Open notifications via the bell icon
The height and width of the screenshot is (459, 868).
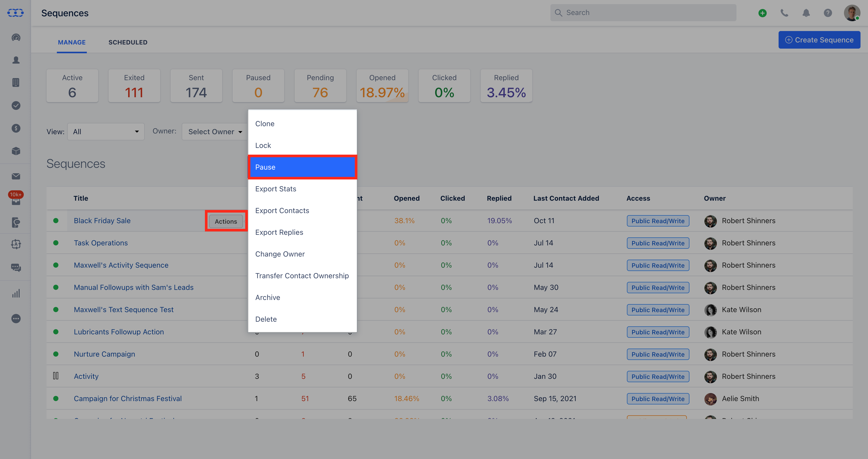[806, 13]
